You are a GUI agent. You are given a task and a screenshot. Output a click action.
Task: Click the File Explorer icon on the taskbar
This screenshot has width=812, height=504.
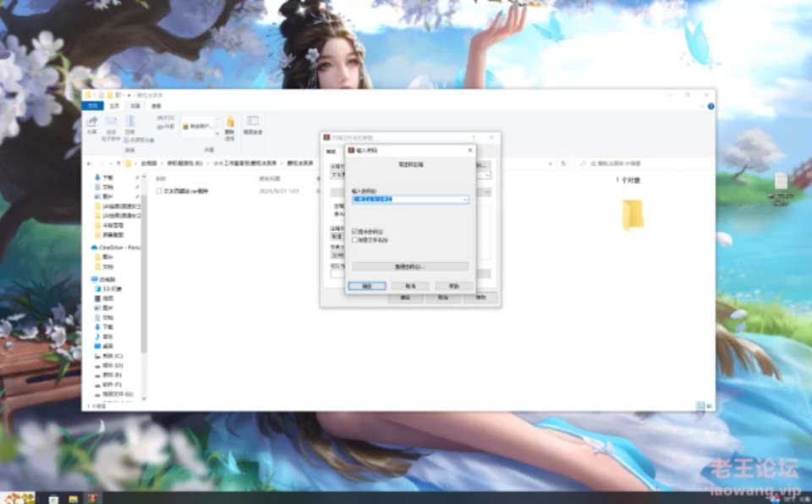(73, 499)
